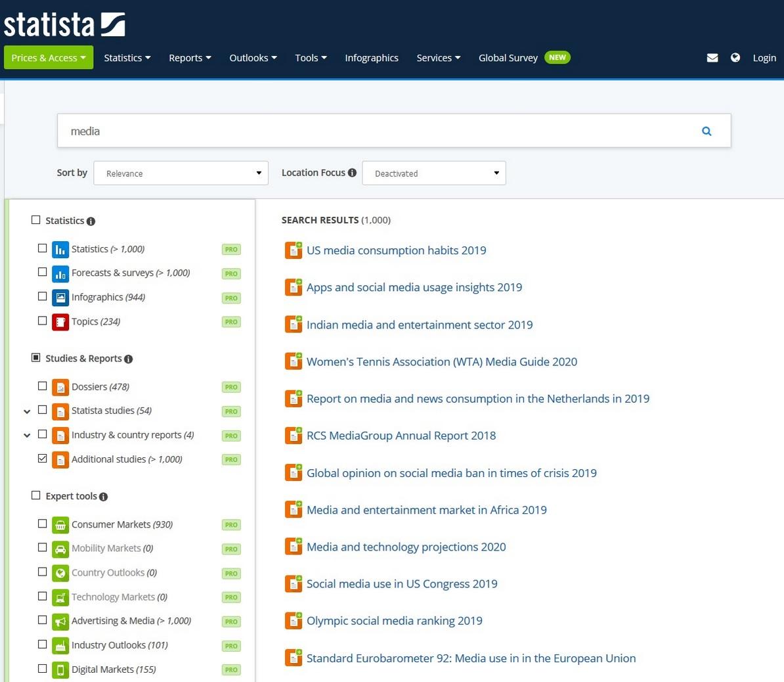Screen dimensions: 784x682
Task: Check the Infographics (944) checkbox
Action: coord(43,296)
